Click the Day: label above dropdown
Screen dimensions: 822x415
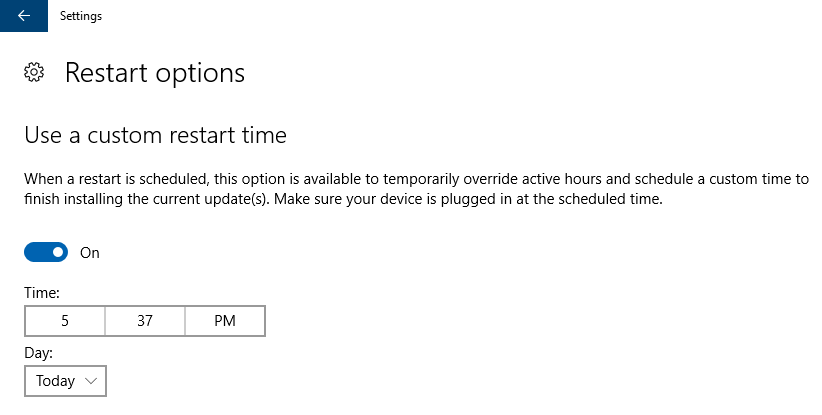(38, 353)
